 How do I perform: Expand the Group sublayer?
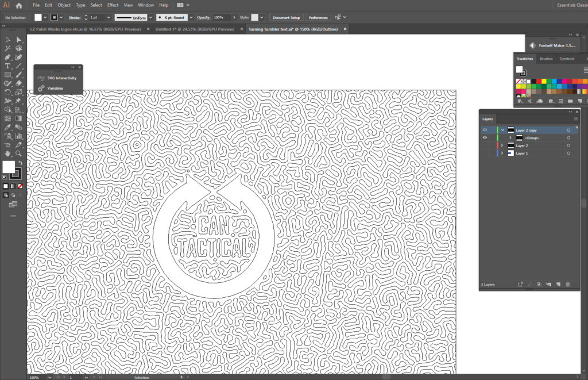tap(510, 138)
